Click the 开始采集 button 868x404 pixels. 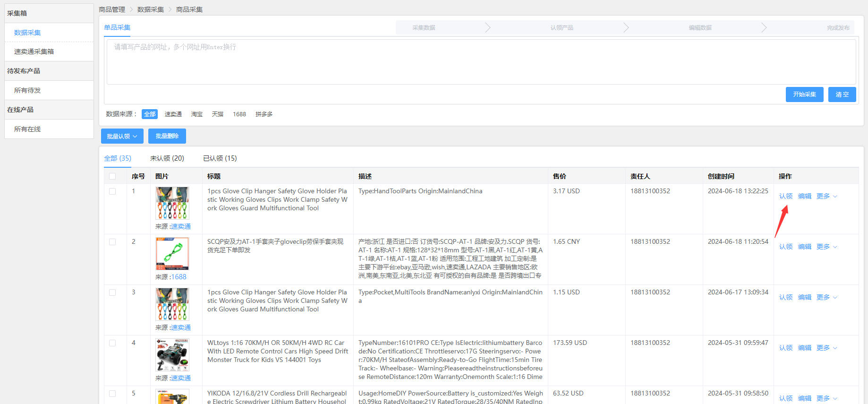pos(805,95)
